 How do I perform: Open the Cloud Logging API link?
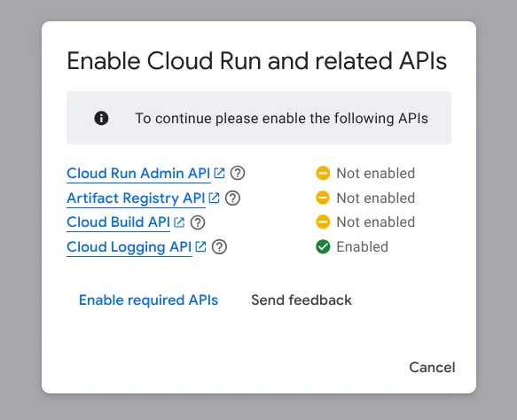(129, 247)
